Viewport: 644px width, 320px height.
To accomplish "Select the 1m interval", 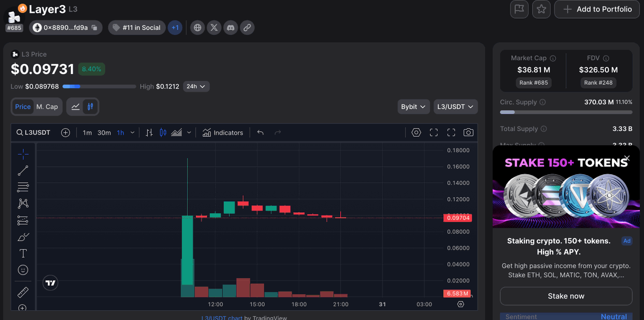I will point(87,132).
